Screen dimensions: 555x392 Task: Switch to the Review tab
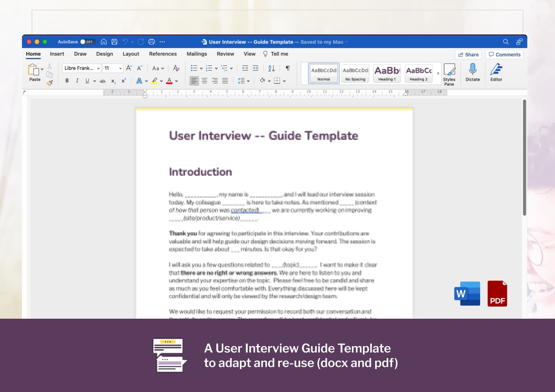(225, 54)
